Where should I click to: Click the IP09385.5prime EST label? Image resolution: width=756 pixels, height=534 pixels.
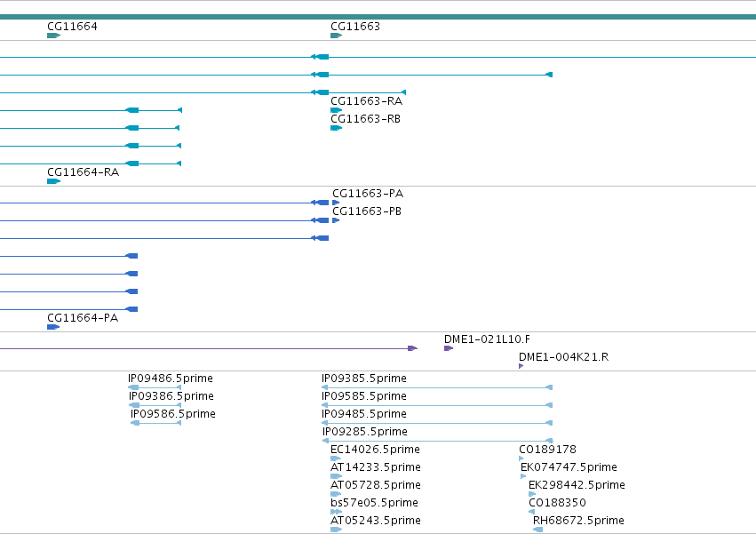364,379
